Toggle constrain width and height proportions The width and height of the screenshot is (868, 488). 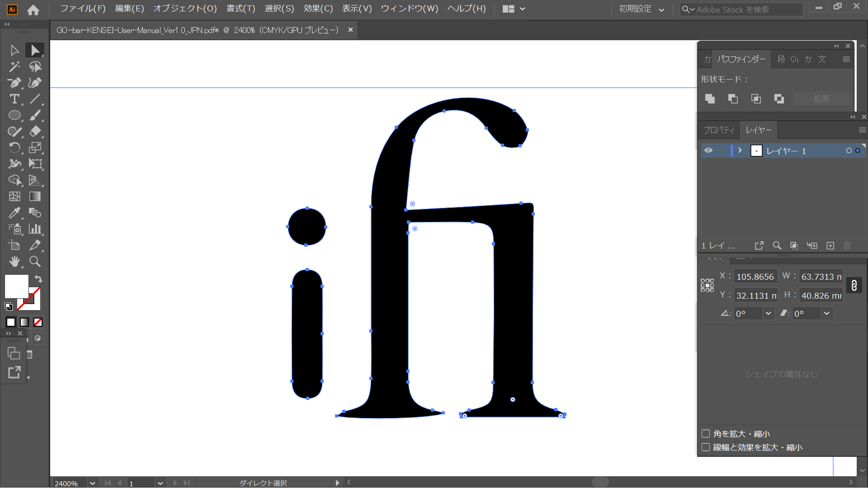[854, 286]
